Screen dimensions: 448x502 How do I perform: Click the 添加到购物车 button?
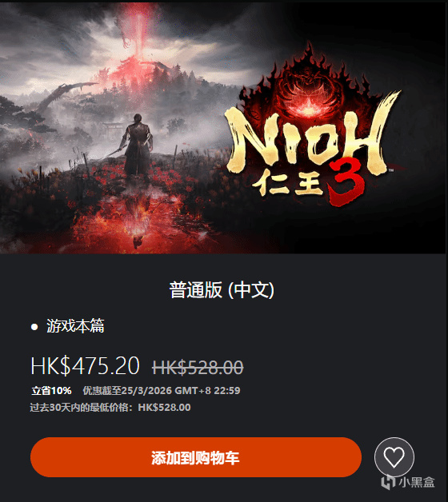click(x=196, y=457)
